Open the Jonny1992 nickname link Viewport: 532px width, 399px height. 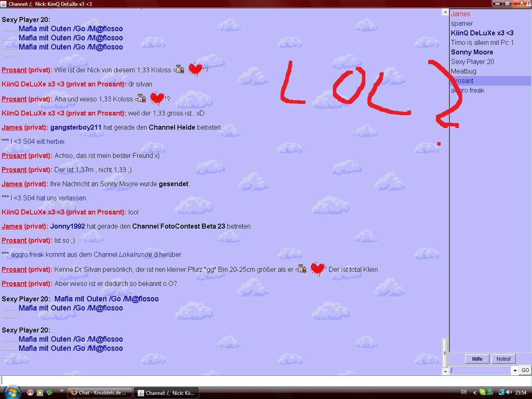pyautogui.click(x=67, y=227)
